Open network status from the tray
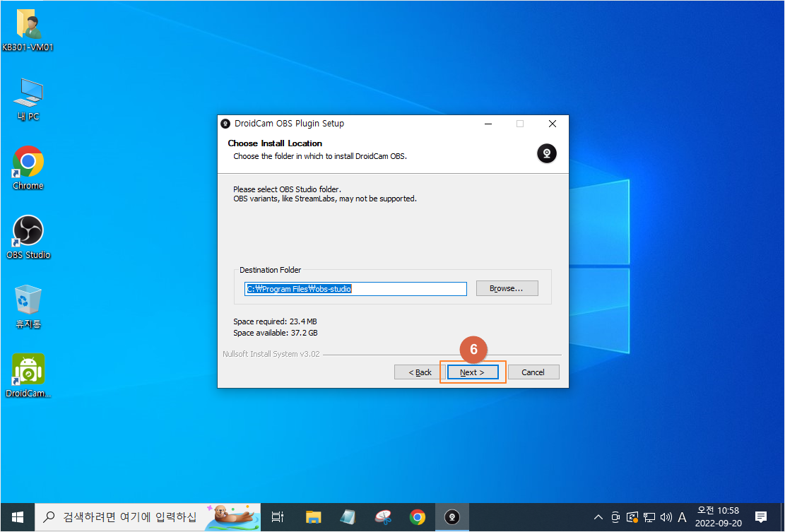This screenshot has width=785, height=532. coord(649,517)
